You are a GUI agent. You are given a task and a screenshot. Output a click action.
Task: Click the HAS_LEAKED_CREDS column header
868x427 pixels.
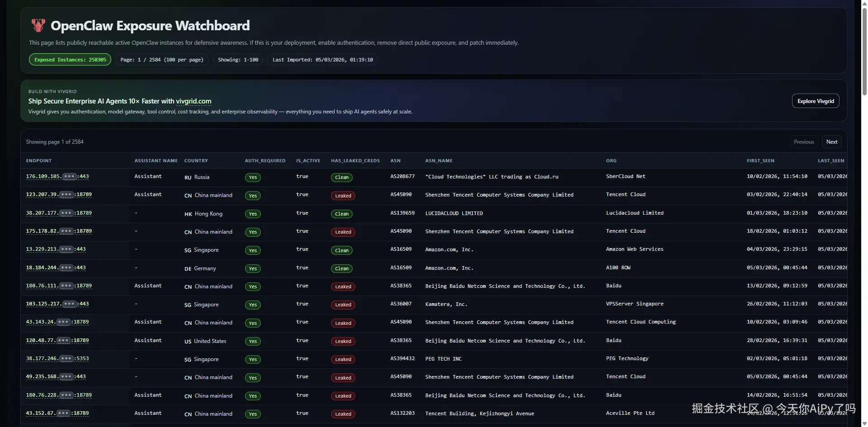pos(355,161)
